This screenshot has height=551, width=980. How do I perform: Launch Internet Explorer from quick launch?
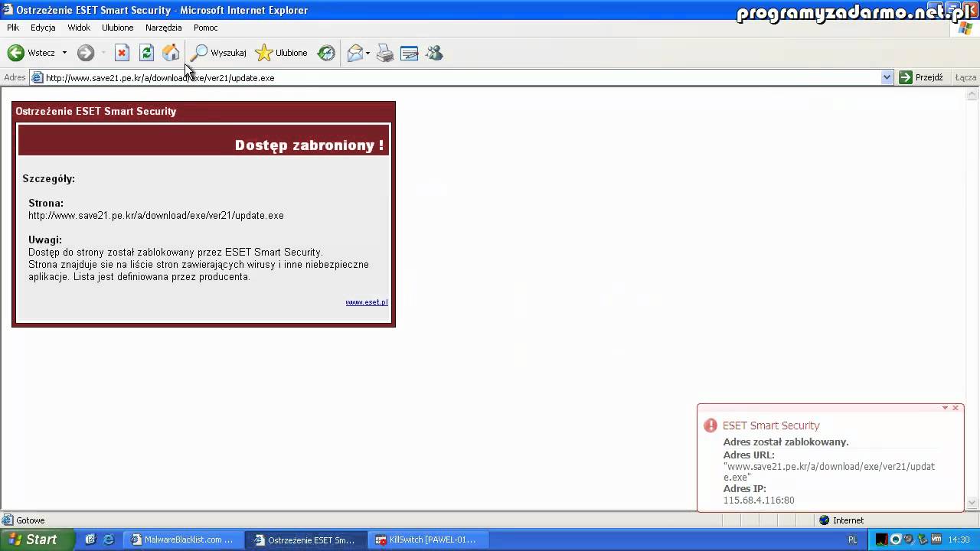tap(109, 540)
